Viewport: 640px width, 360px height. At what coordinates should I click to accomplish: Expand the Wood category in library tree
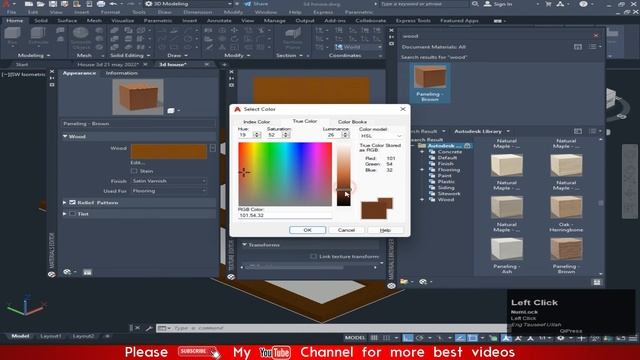pos(422,200)
